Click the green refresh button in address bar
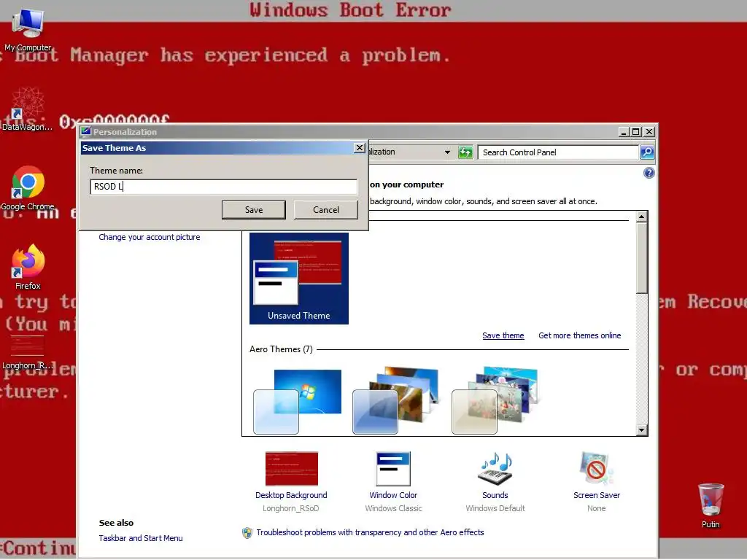747x560 pixels. tap(465, 152)
